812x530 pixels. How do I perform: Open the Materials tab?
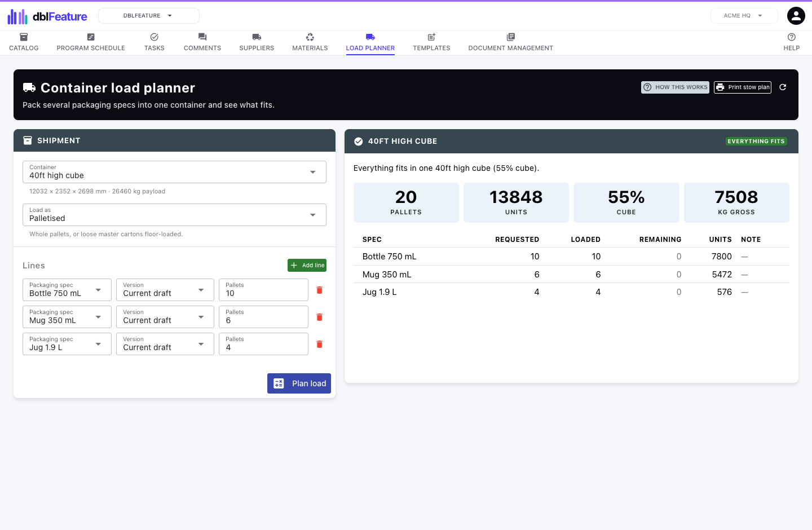pos(310,42)
